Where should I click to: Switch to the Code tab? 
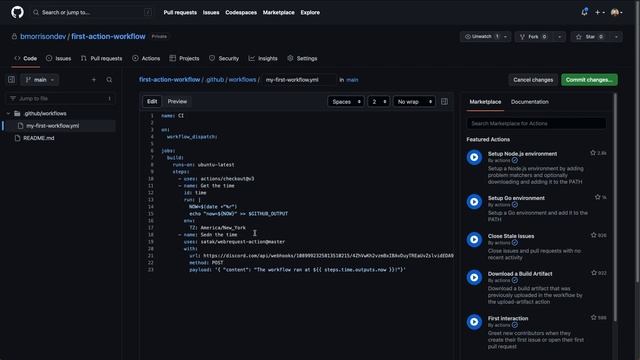pos(26,58)
